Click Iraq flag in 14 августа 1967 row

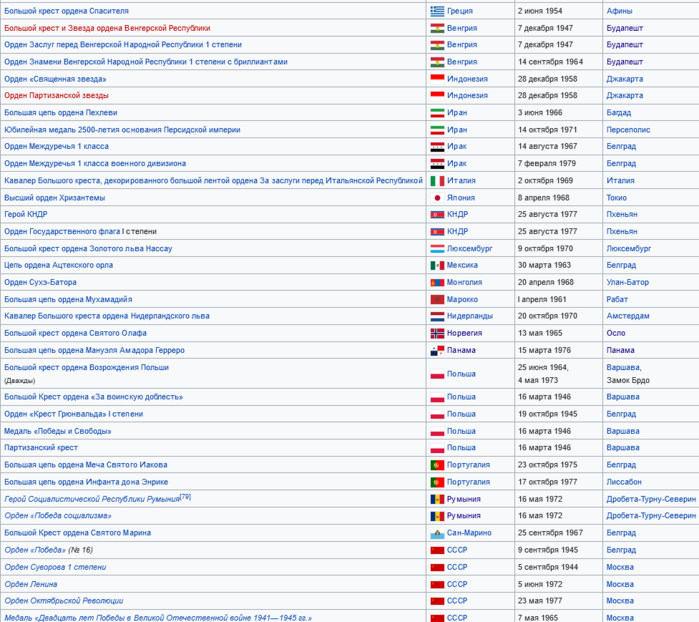pos(437,147)
